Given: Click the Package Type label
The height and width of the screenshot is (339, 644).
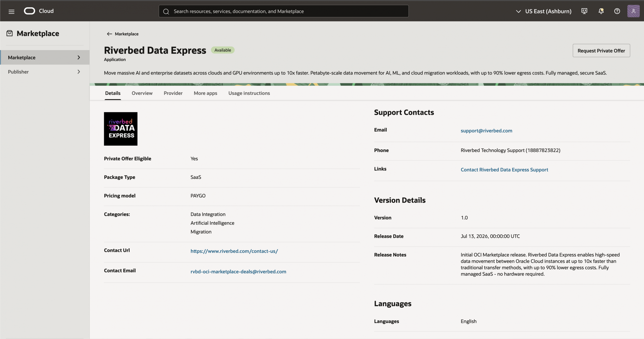Looking at the screenshot, I should pos(119,177).
